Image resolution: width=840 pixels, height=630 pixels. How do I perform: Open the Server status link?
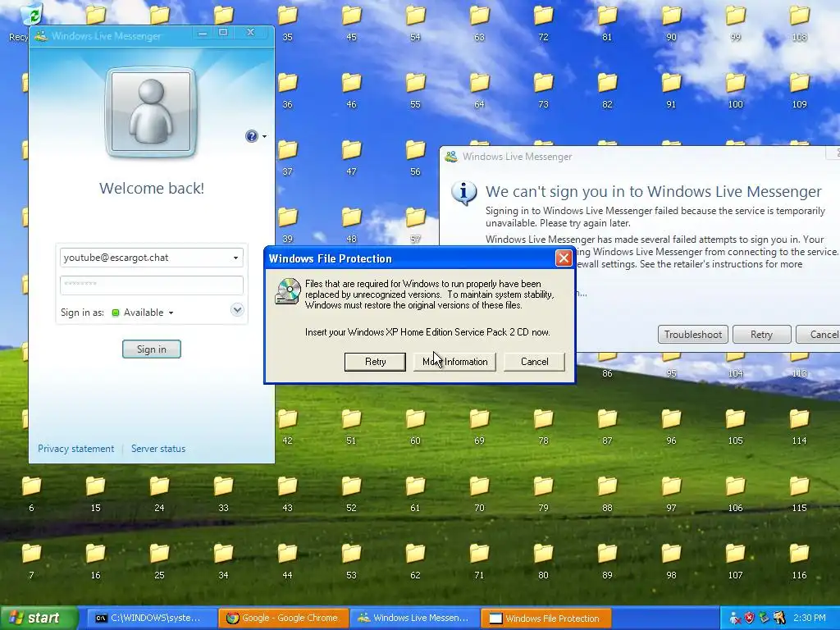[158, 449]
